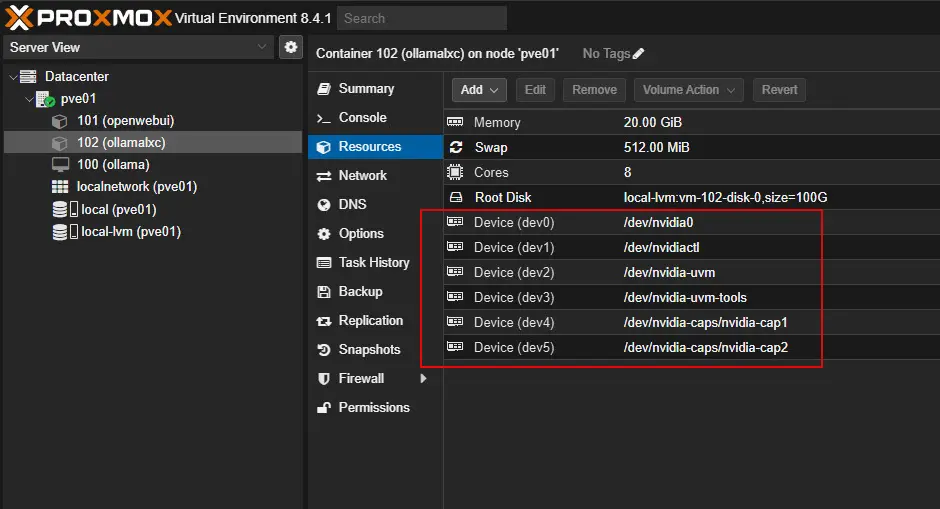
Task: Open the Snapshots section
Action: pyautogui.click(x=369, y=350)
